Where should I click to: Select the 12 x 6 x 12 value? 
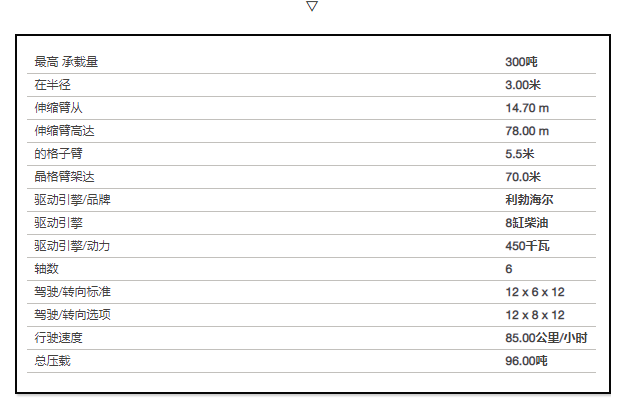click(x=535, y=292)
